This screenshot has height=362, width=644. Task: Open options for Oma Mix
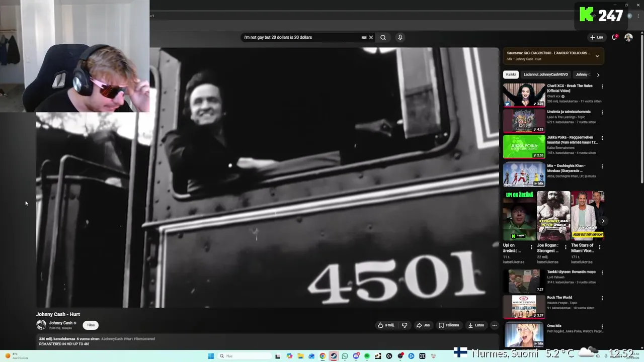[602, 327]
